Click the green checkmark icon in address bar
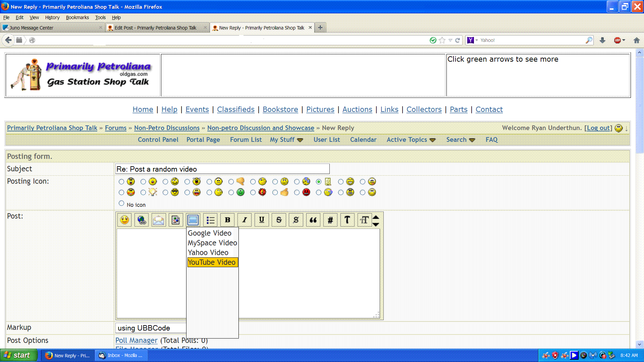The width and height of the screenshot is (644, 362). pos(433,40)
